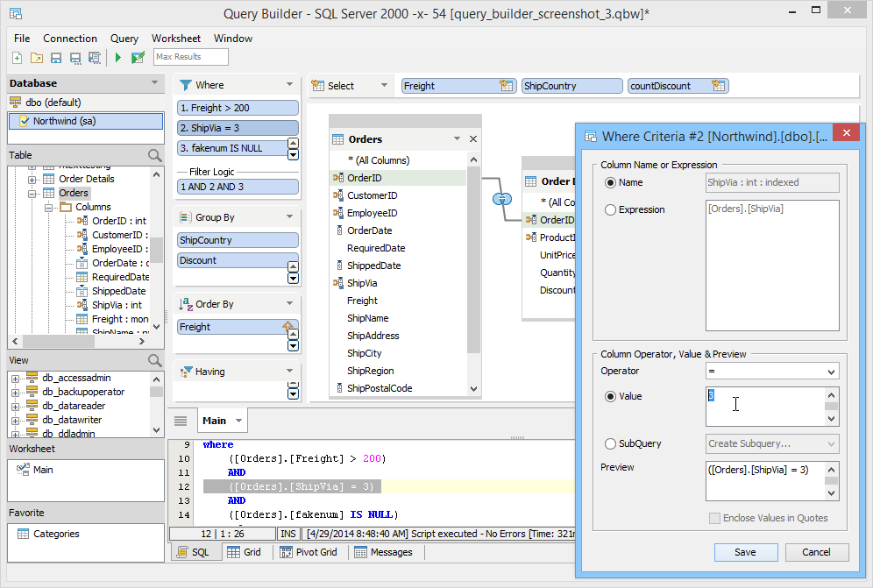The image size is (873, 588).
Task: Click the '1 AND 2 AND 3' filter logic
Action: click(238, 188)
